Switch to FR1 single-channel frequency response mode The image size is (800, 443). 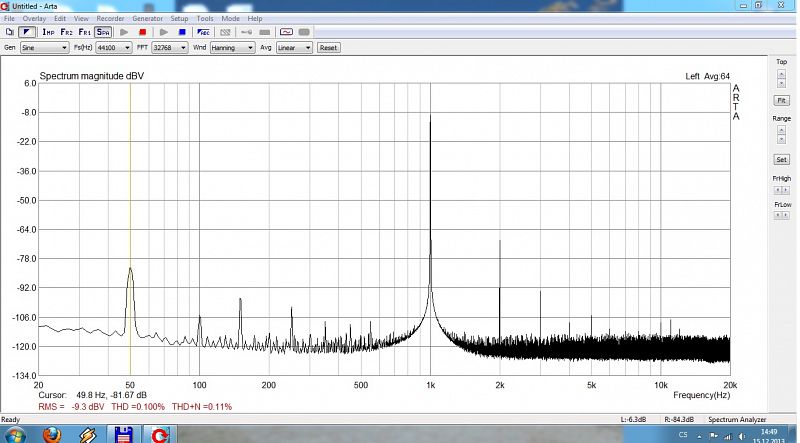[84, 32]
